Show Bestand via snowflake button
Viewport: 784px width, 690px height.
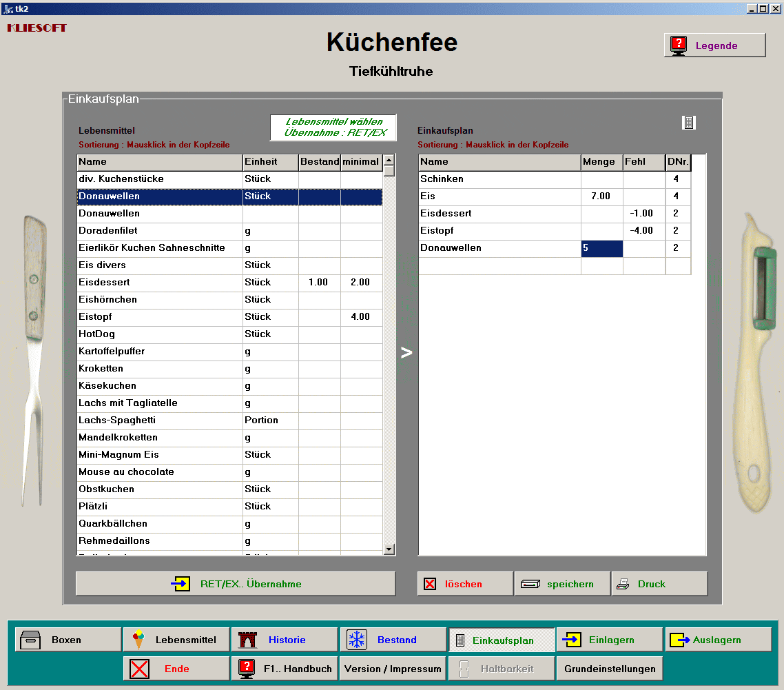[x=393, y=640]
